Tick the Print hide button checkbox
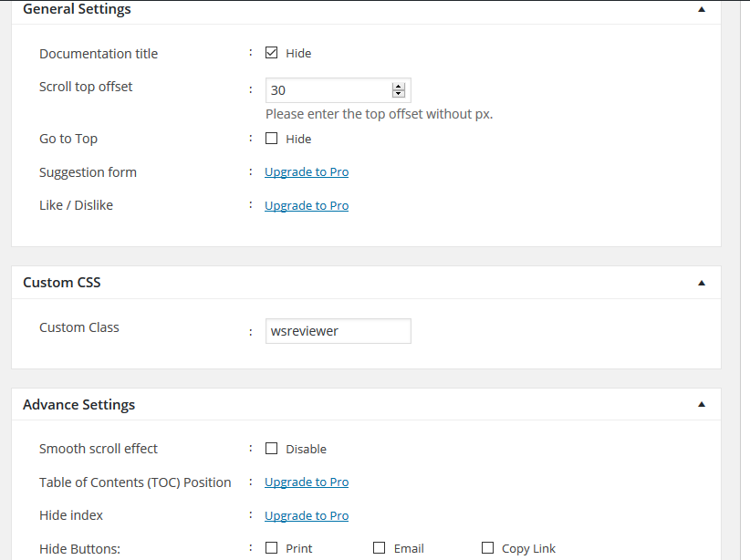Screen dimensions: 750x560 pos(271,547)
